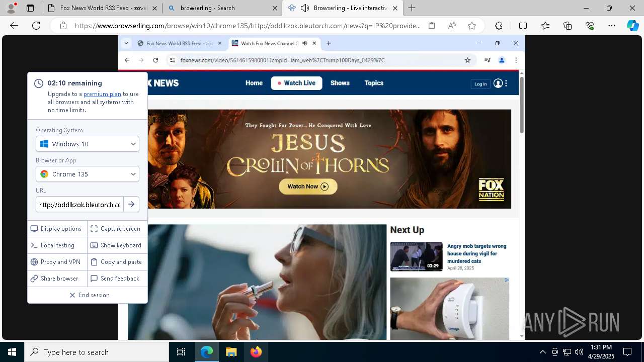Bookmark page with Chrome star icon
Viewport: 644px width, 362px height.
point(467,60)
